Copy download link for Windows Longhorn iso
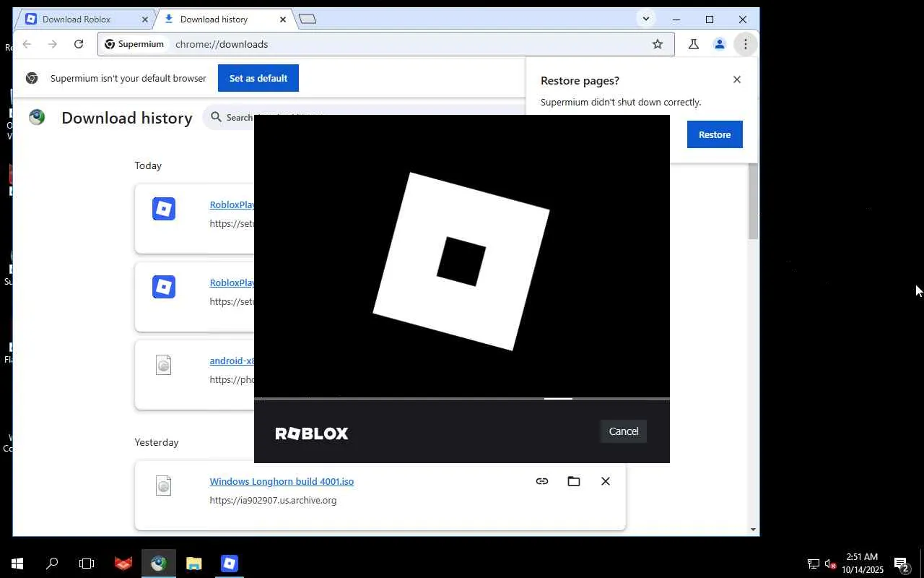This screenshot has width=924, height=578. [x=542, y=481]
